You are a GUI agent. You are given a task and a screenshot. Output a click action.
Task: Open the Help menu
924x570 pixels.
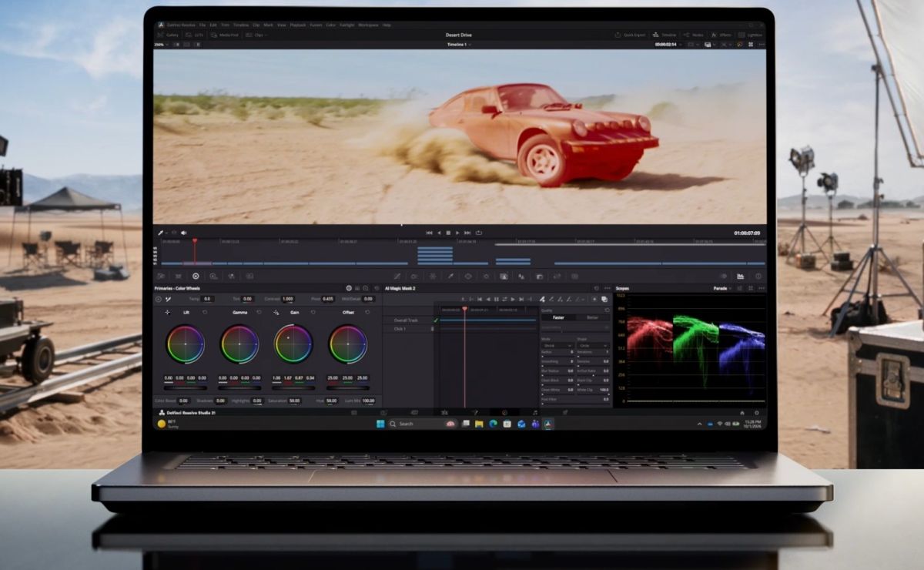click(x=387, y=25)
